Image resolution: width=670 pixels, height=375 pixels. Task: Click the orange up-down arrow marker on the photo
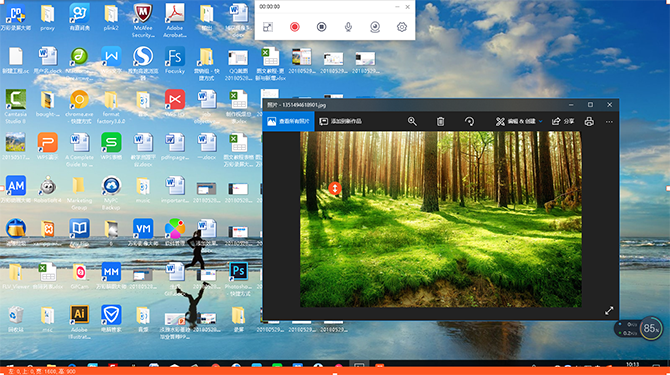(335, 188)
